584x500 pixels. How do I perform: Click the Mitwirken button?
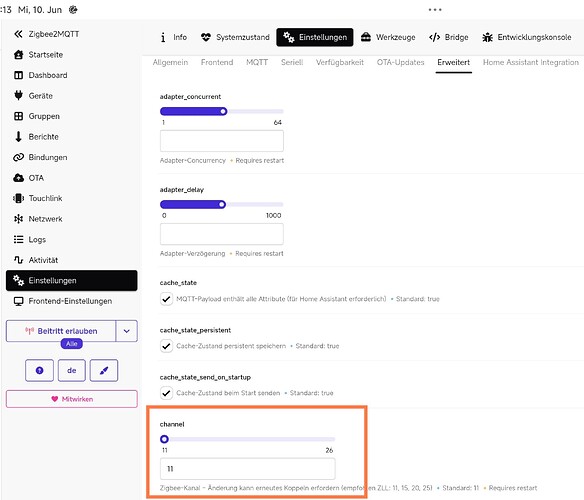click(x=72, y=399)
